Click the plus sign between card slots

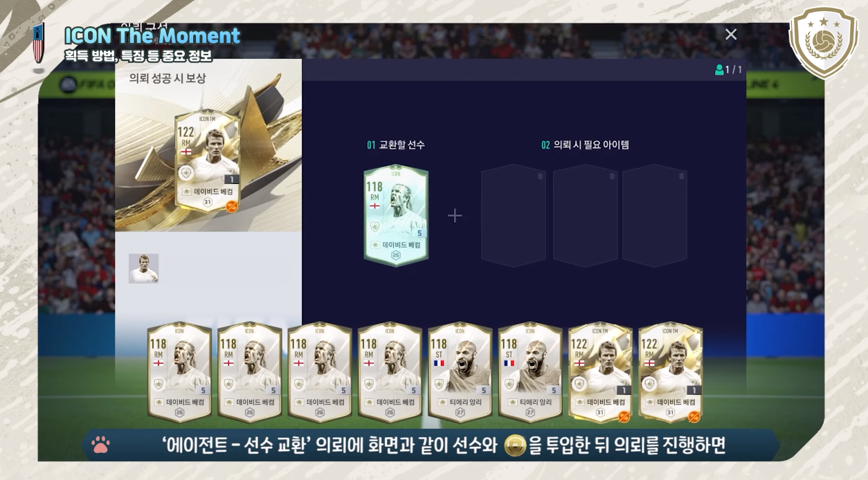point(455,216)
